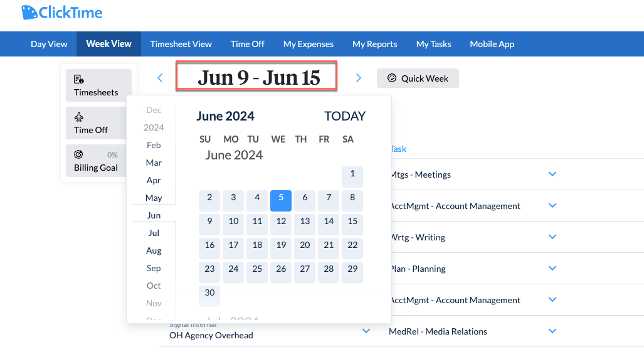Select Mar in the month list
The height and width of the screenshot is (349, 644).
[x=154, y=163]
